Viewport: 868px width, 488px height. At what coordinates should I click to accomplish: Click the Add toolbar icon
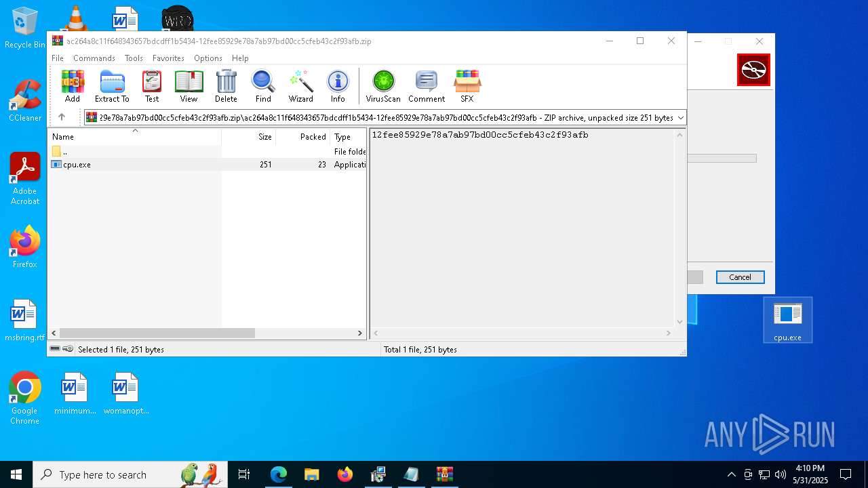point(73,86)
